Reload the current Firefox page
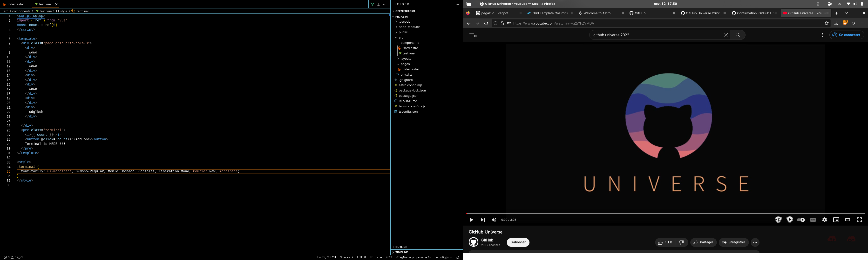 coord(486,23)
